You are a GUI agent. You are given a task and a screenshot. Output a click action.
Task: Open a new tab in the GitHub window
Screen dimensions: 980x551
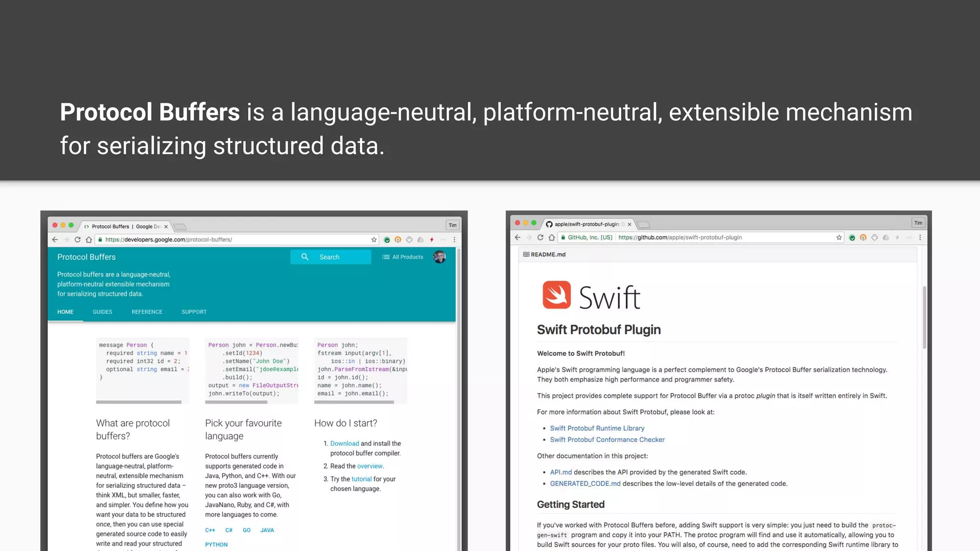[x=644, y=224]
